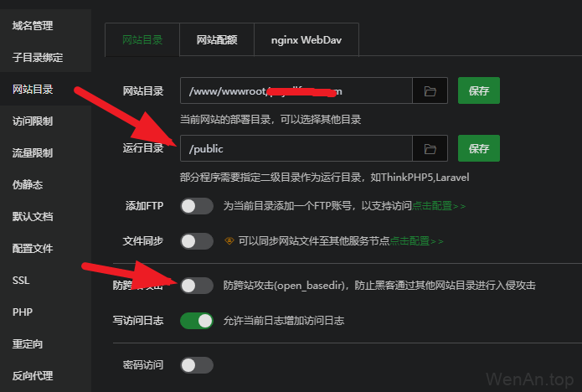Switch to the 网站配额 tab
This screenshot has width=582, height=392.
(217, 40)
